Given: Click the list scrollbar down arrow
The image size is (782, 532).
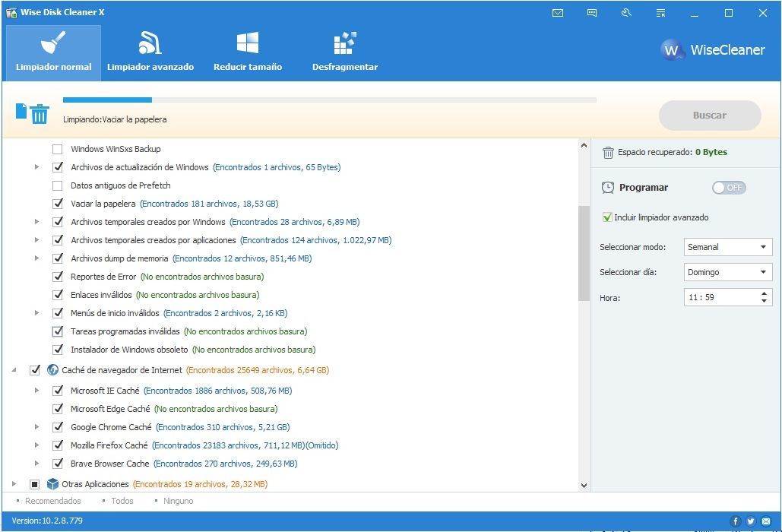Looking at the screenshot, I should (584, 485).
